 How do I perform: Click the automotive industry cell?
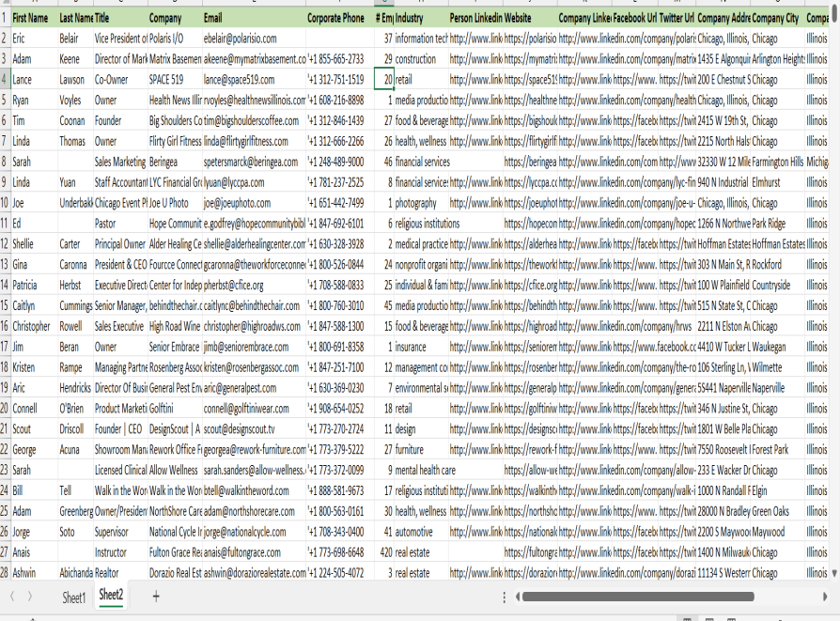coord(421,532)
